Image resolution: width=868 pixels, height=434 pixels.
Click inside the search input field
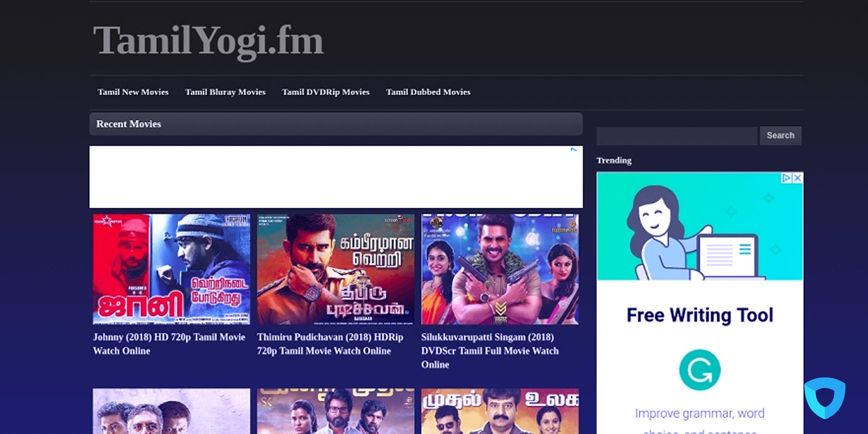click(x=675, y=136)
